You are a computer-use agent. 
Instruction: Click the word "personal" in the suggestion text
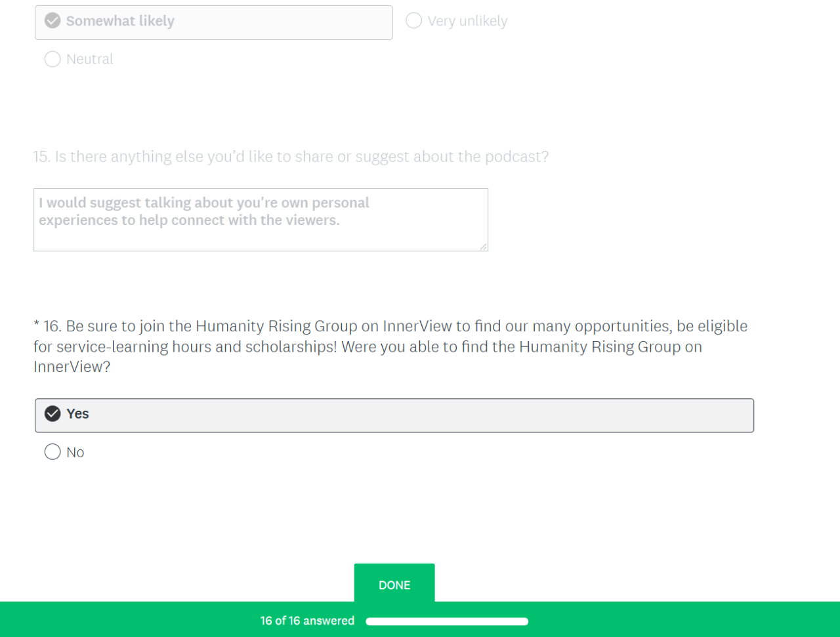pyautogui.click(x=340, y=203)
